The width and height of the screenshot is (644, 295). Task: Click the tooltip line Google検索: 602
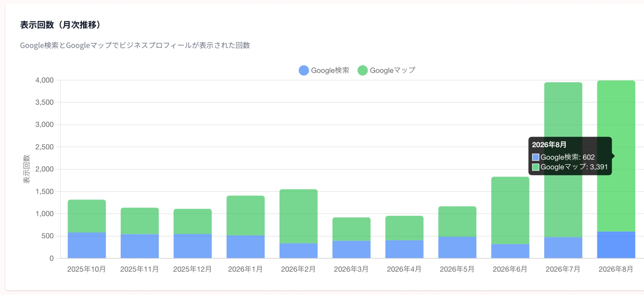(563, 157)
